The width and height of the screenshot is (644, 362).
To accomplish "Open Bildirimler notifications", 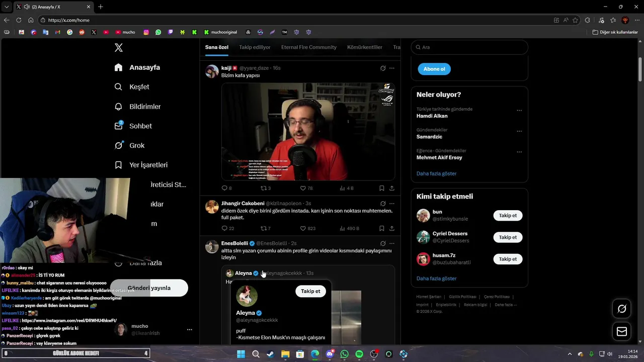I will [x=137, y=107].
